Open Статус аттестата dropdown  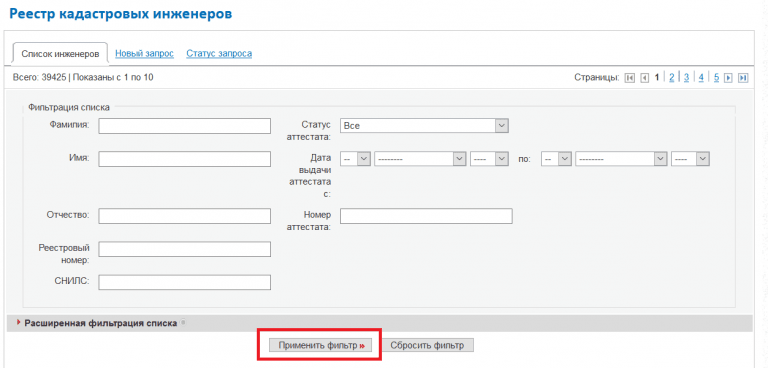click(x=424, y=126)
